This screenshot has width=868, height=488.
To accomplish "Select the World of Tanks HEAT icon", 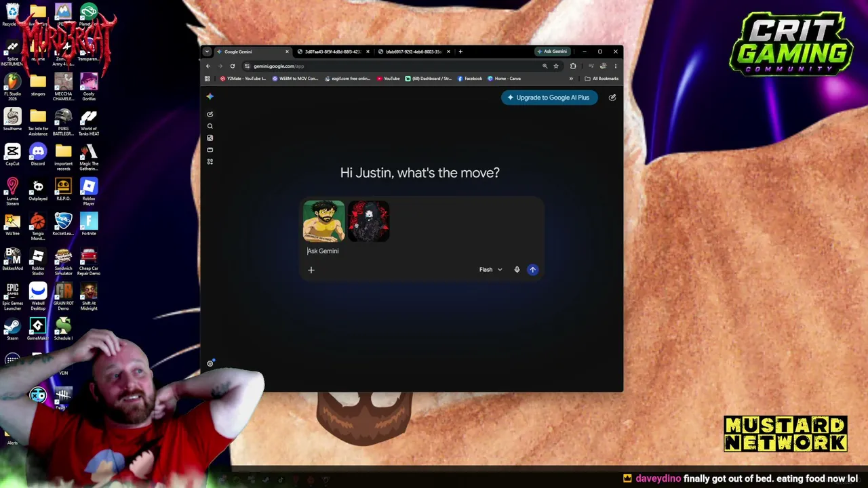I will (x=89, y=122).
